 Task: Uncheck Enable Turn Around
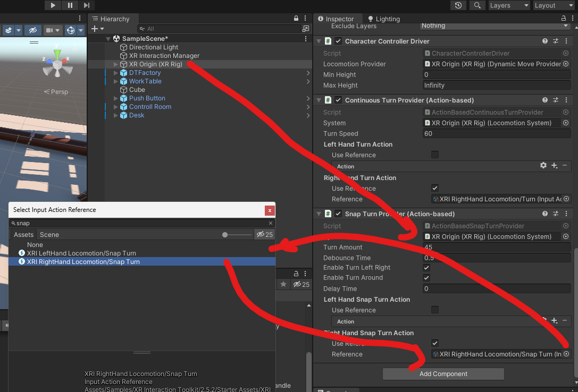click(x=426, y=278)
